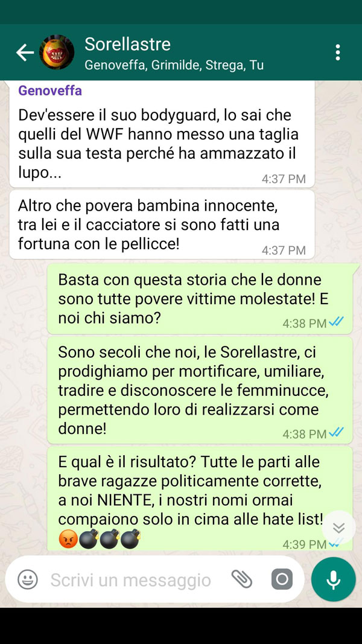Image resolution: width=362 pixels, height=644 pixels.
Task: Select the 'Sono secoli che noi' message
Action: coord(200,390)
